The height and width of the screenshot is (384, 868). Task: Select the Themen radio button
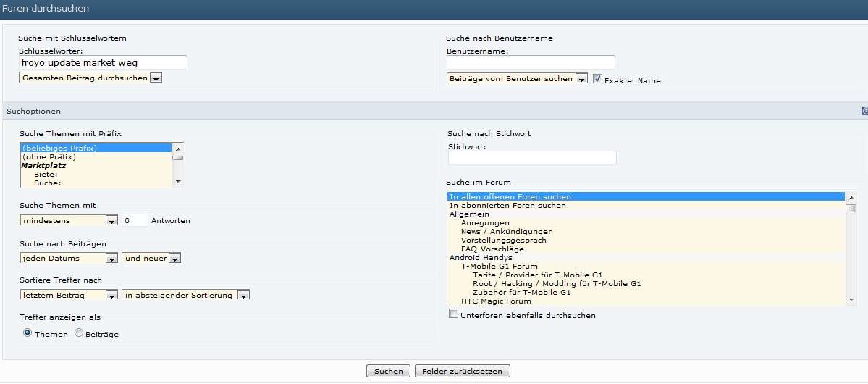coord(28,333)
